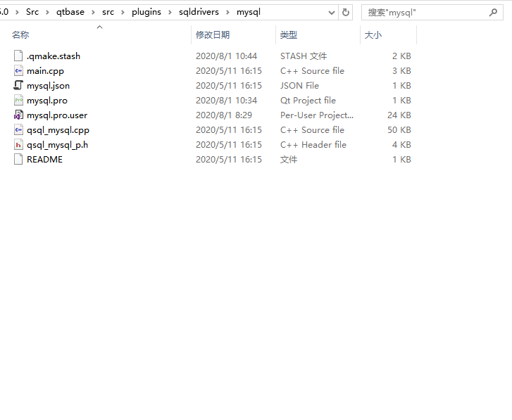Screen dimensions: 512x420
Task: Click date 2020/8/1 8:29 of mysql.pro.user
Action: click(x=224, y=115)
